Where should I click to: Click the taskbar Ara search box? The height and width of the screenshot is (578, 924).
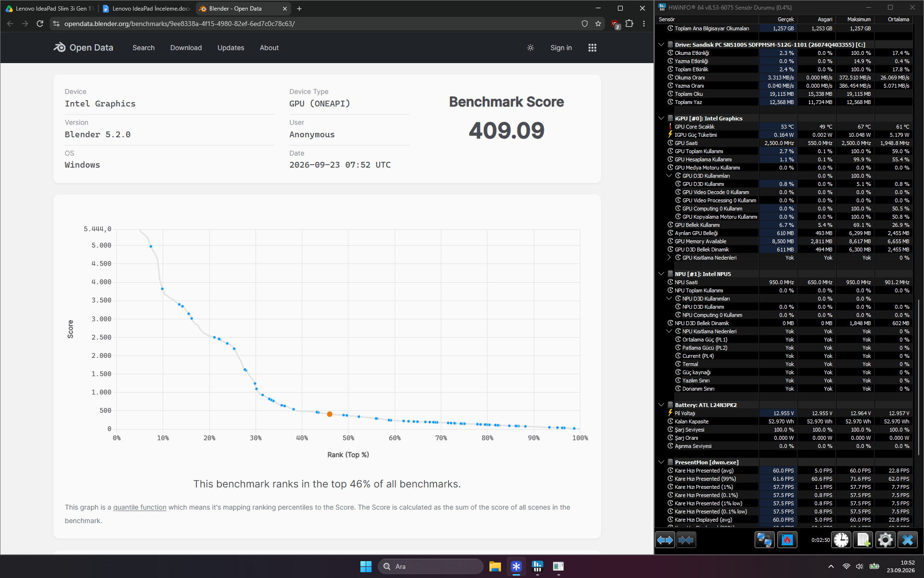click(x=430, y=566)
